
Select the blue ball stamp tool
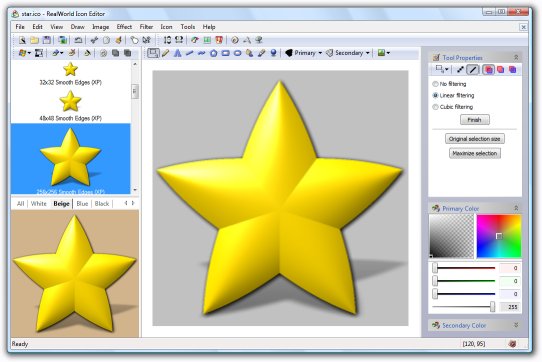(273, 53)
